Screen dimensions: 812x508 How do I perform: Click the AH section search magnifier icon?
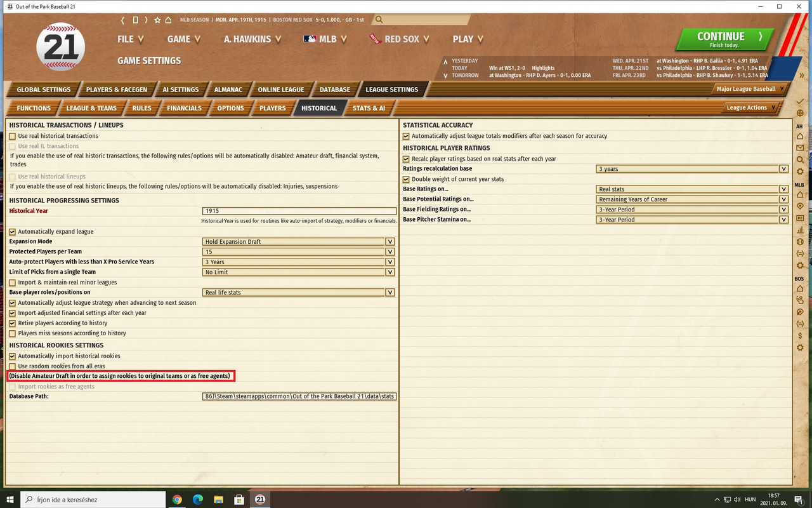[x=800, y=160]
